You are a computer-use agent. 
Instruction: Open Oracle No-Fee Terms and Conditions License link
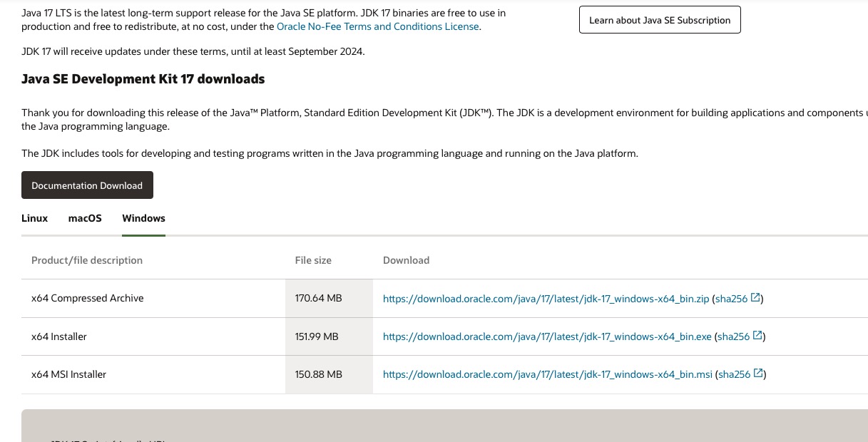(377, 26)
